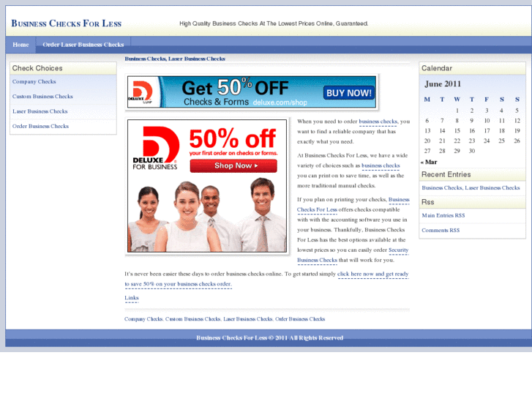
Task: Open the post title category link
Action: pos(175,59)
